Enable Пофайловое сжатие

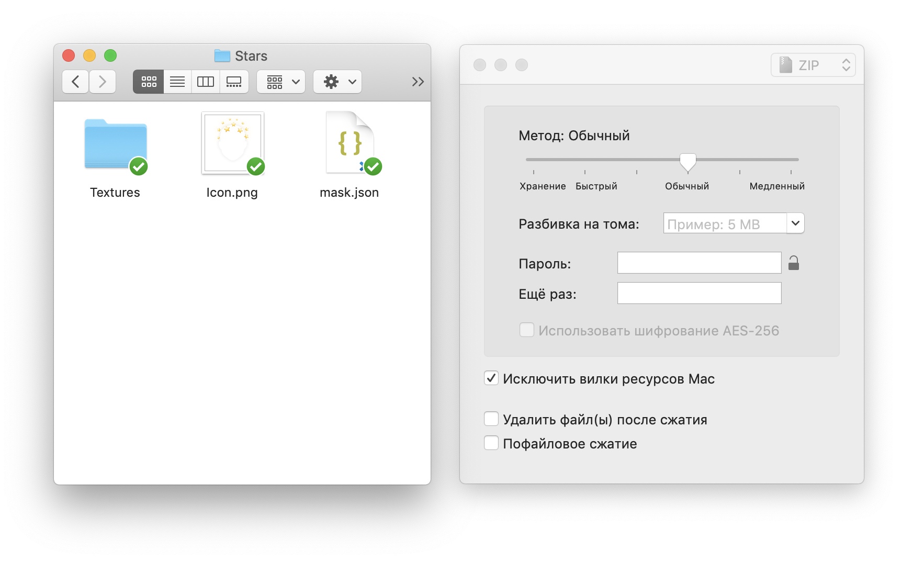(x=491, y=442)
